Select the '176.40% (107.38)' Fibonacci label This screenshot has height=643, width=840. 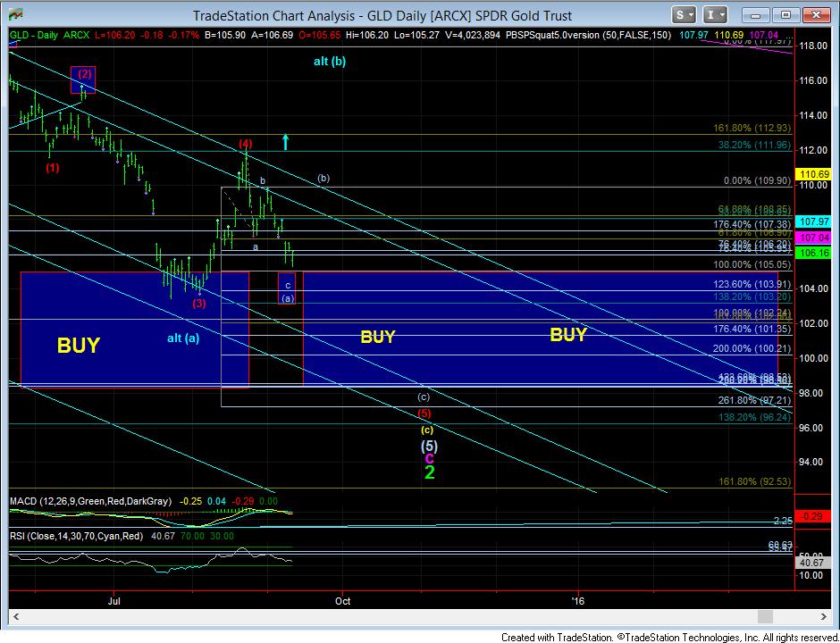point(752,224)
